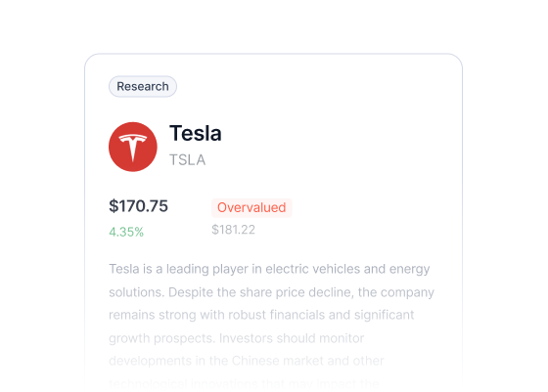Click the faded line 'technological innovations'

[x=244, y=383]
